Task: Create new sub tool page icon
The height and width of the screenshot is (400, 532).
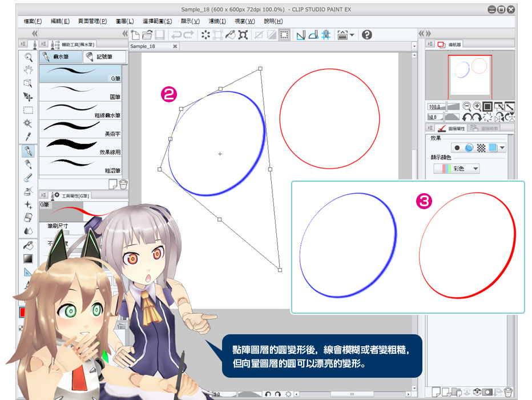Action: pos(112,184)
